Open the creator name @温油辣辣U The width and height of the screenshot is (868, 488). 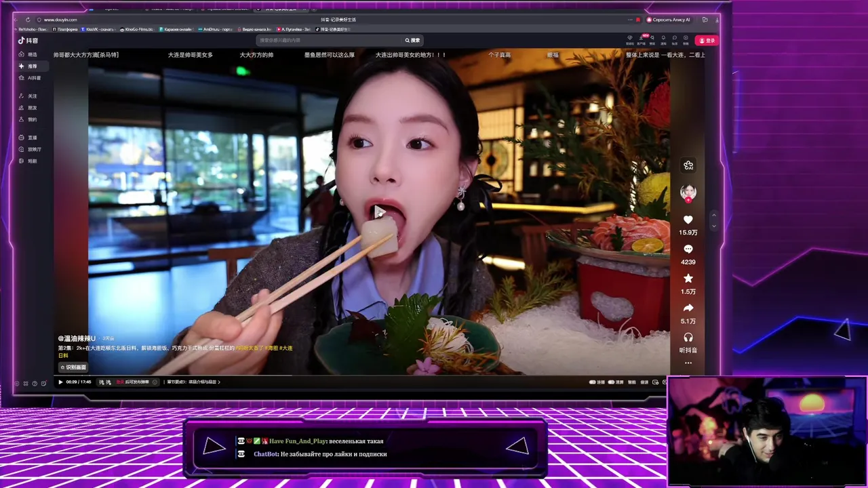coord(77,338)
